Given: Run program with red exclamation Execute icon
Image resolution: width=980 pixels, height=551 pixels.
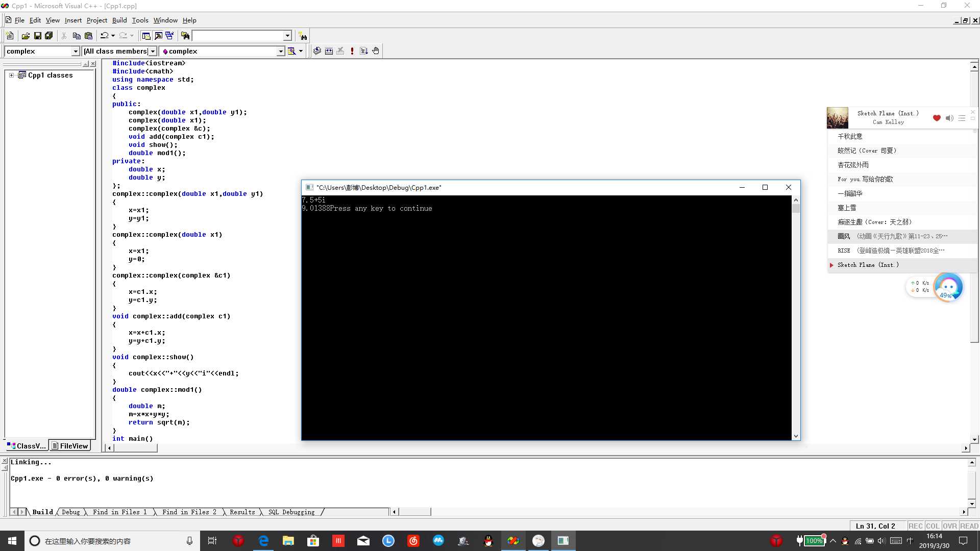Looking at the screenshot, I should pyautogui.click(x=352, y=51).
